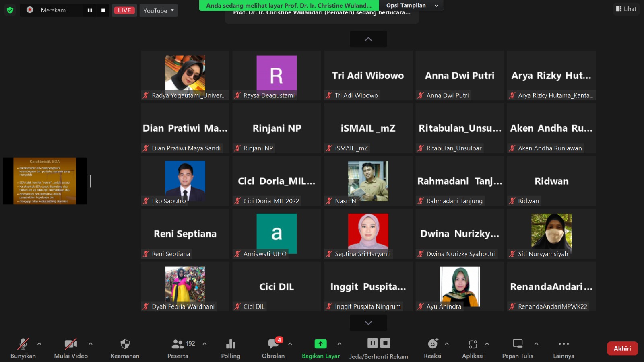Open the Obrolan chat icon
This screenshot has width=644, height=362.
pyautogui.click(x=273, y=344)
